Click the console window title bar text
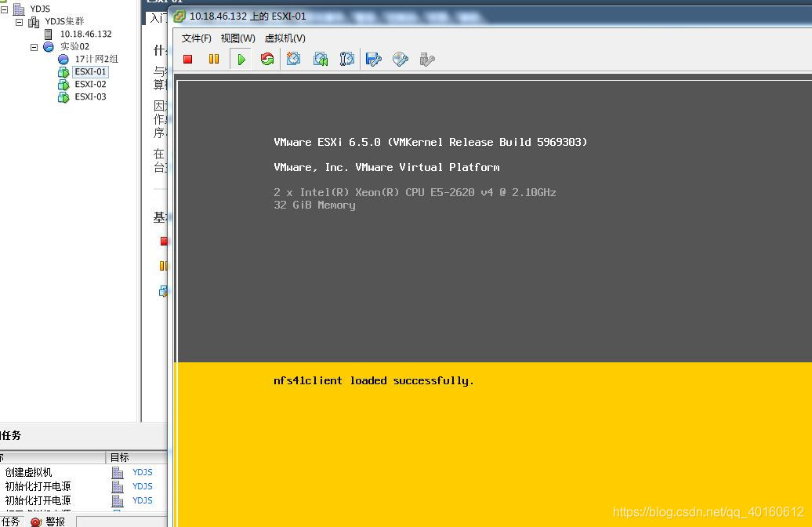 click(248, 16)
